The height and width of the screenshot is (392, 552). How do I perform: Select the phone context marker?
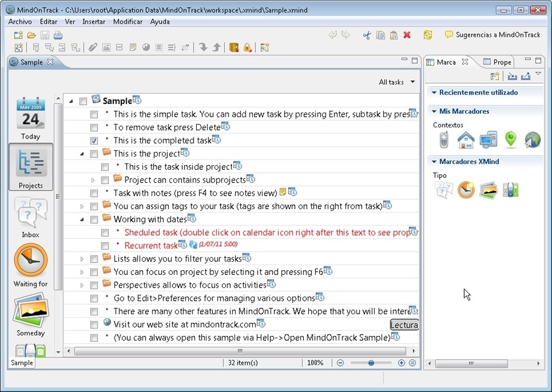(444, 140)
